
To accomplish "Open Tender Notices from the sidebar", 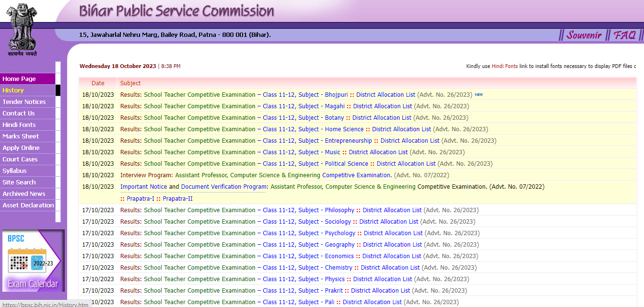I will (28, 102).
